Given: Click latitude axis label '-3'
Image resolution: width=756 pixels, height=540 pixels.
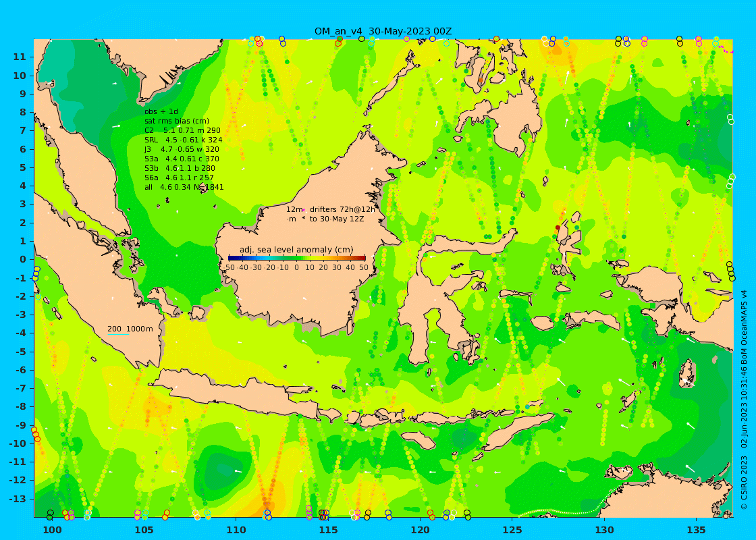Looking at the screenshot, I should [x=21, y=315].
